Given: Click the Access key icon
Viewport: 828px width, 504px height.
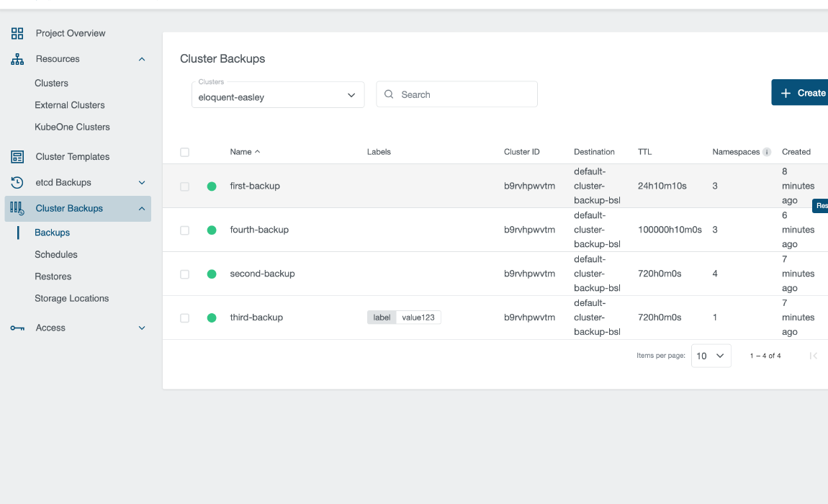Looking at the screenshot, I should pos(17,328).
